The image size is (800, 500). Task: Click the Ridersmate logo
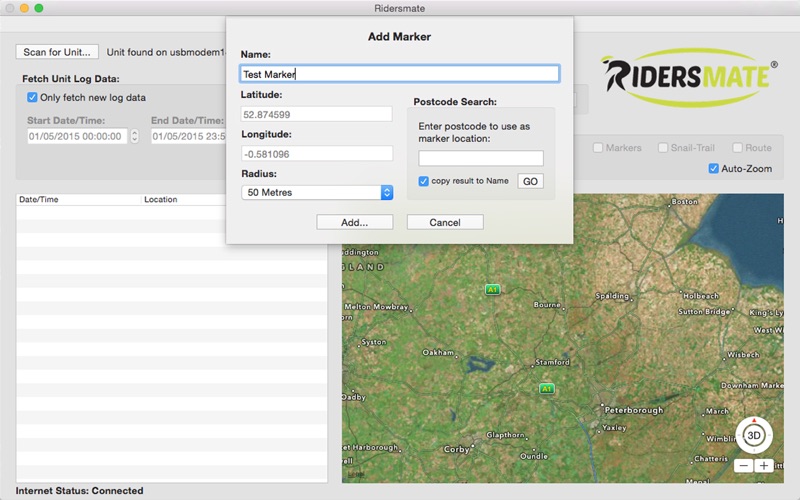tap(689, 77)
